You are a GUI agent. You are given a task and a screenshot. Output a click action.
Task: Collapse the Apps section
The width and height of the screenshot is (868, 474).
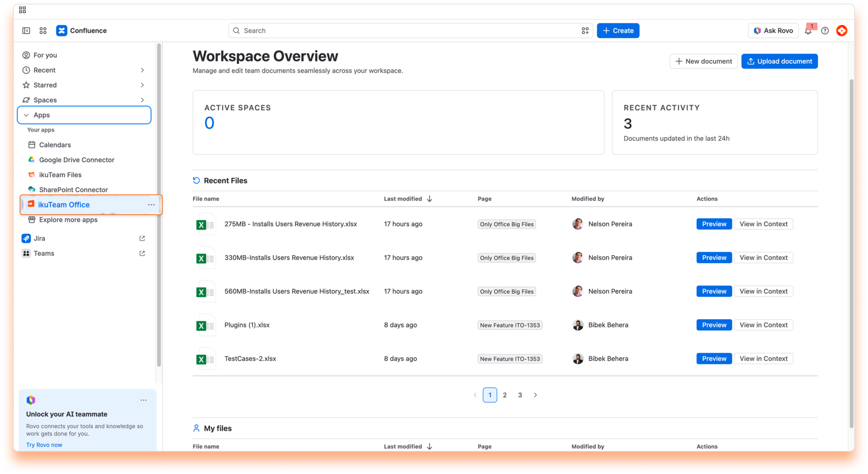84,115
